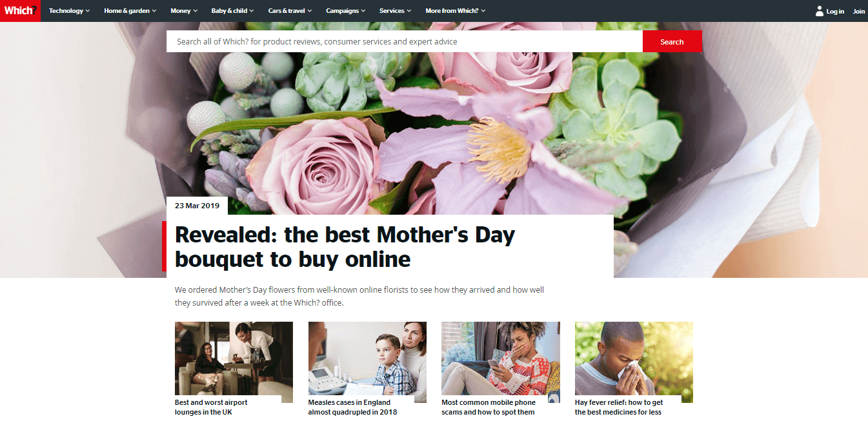
Task: Click the Log in person icon
Action: click(819, 11)
